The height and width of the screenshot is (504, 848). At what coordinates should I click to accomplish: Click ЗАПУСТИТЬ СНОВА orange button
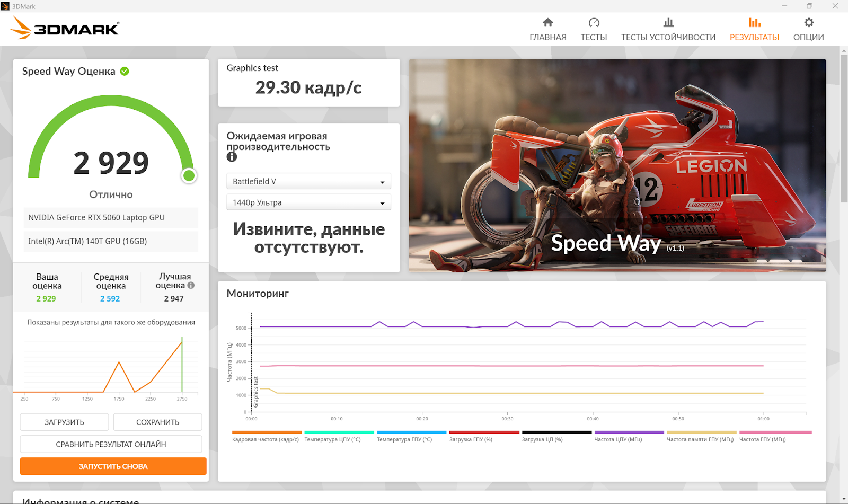coord(113,466)
